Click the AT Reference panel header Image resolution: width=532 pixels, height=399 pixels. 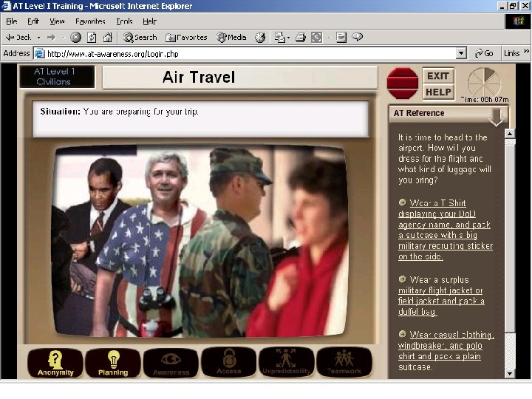(x=449, y=113)
